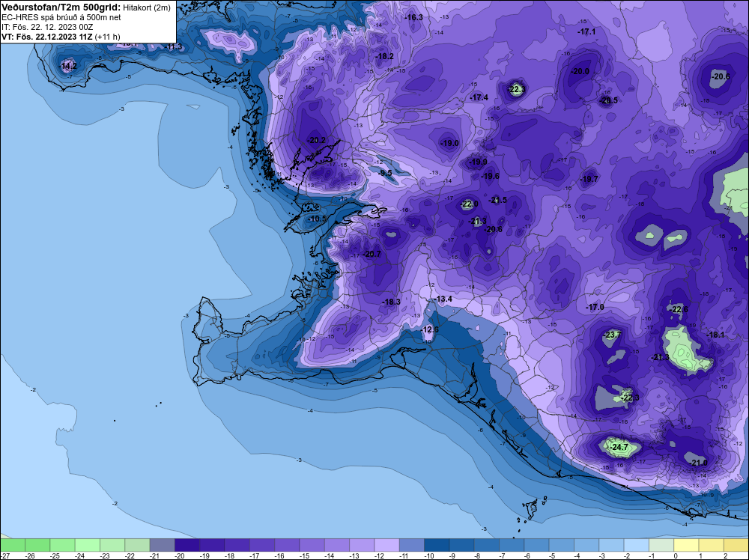Click the -23.7 temperature label

(x=613, y=335)
